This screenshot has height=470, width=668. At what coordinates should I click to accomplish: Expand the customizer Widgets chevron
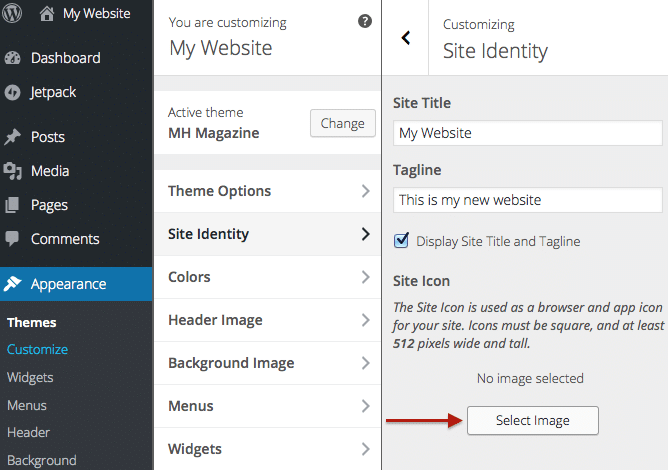[366, 449]
